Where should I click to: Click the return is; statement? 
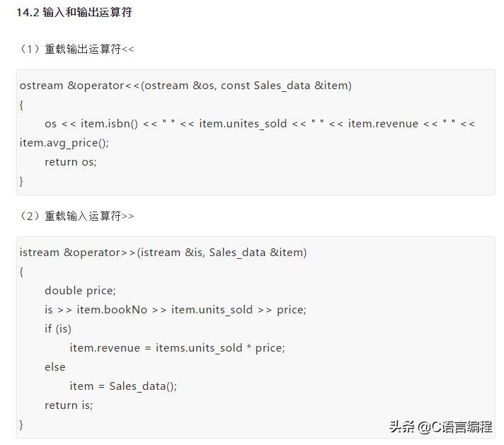point(69,405)
